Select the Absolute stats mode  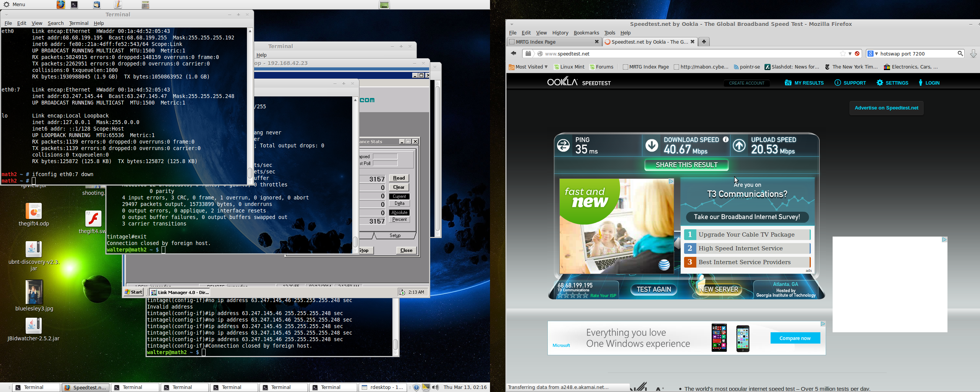coord(399,212)
